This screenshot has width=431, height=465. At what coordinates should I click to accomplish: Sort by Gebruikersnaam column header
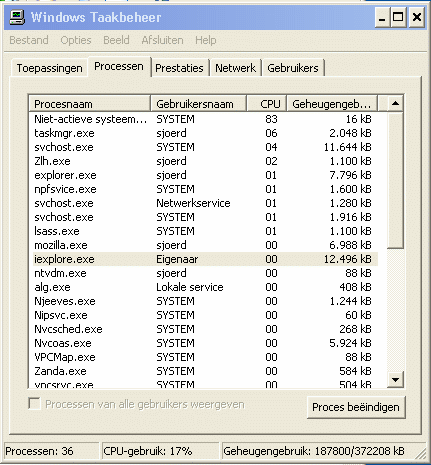(199, 104)
